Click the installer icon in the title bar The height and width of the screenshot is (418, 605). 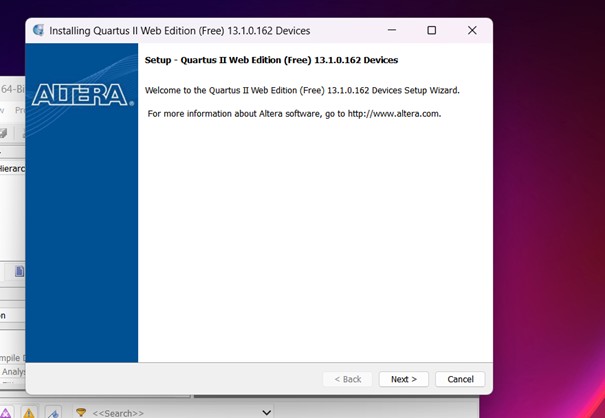38,31
